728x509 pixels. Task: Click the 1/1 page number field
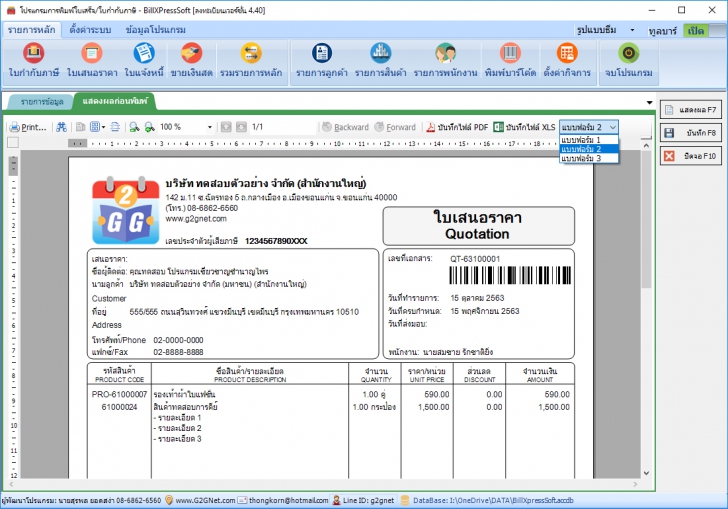[x=281, y=127]
